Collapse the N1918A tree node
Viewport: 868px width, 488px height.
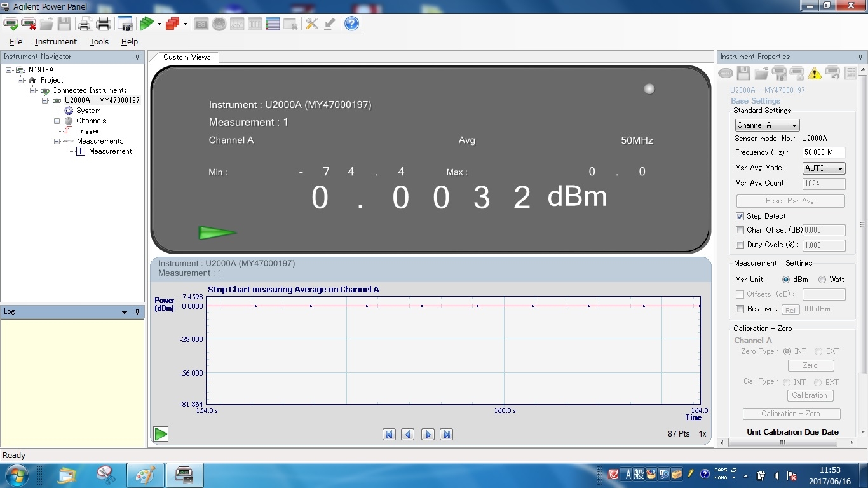pyautogui.click(x=9, y=70)
